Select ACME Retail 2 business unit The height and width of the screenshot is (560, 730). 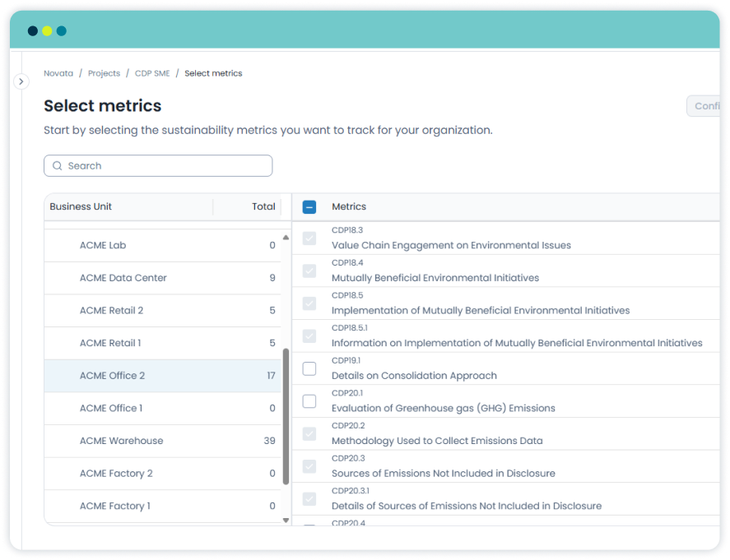tap(162, 311)
